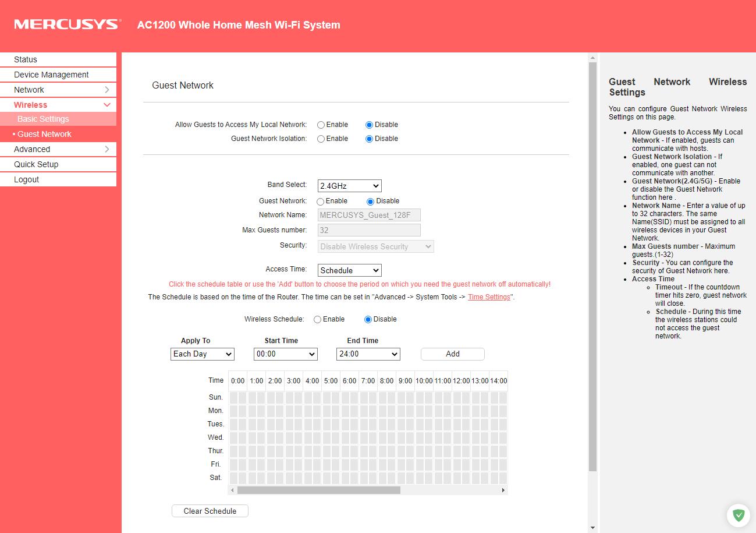The image size is (756, 533).
Task: Open the Band Select dropdown
Action: coord(349,186)
